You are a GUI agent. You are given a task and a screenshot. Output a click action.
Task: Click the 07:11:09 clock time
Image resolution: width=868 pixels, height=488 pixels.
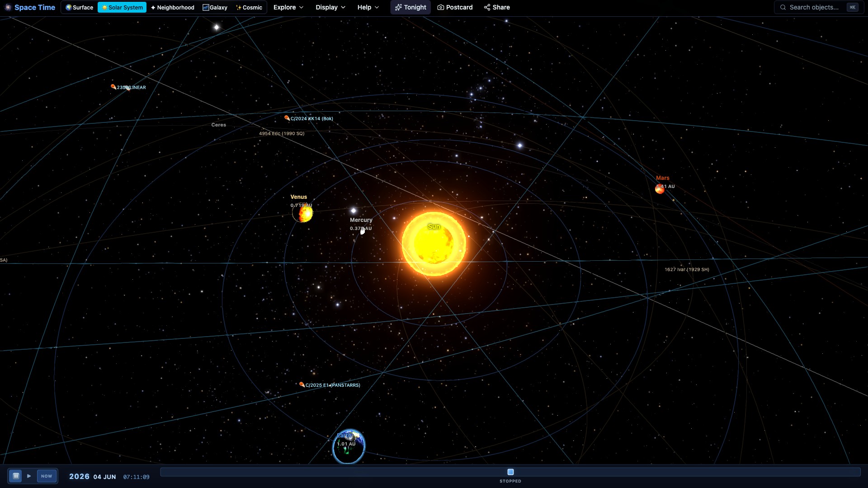(x=136, y=477)
